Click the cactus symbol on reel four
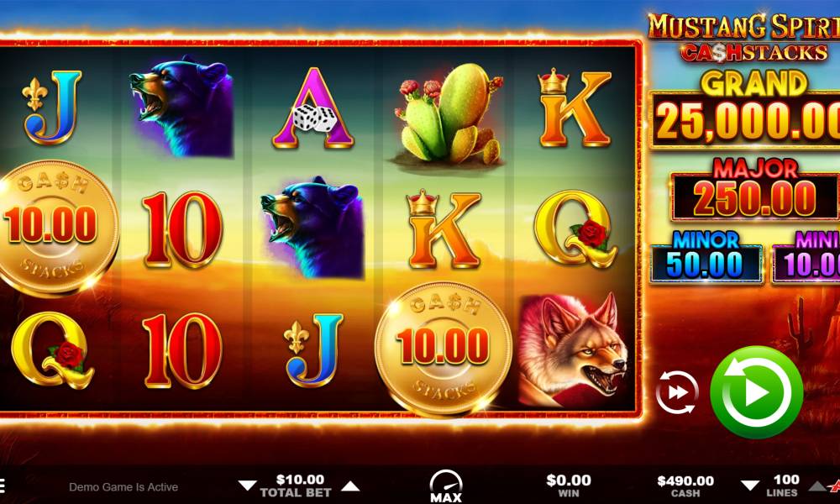 (x=449, y=113)
